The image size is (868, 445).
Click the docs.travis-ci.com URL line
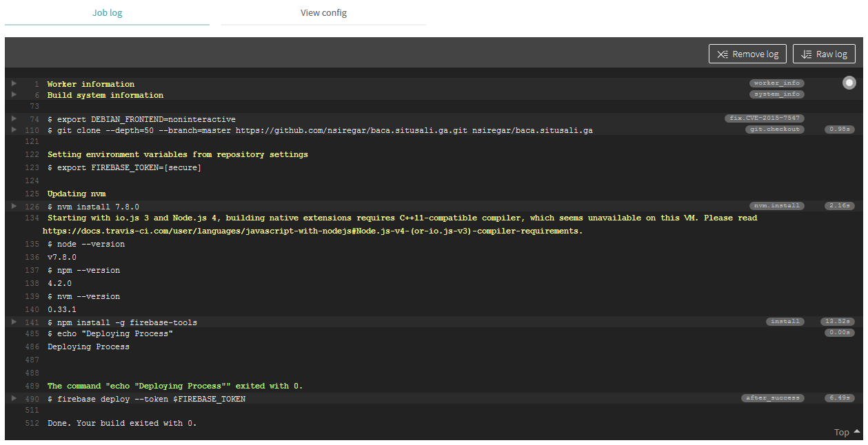(312, 231)
